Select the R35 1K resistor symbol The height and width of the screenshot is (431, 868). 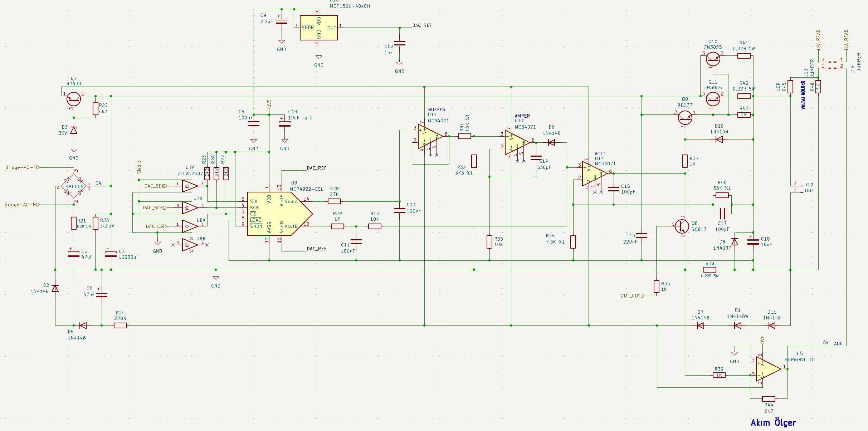(657, 286)
